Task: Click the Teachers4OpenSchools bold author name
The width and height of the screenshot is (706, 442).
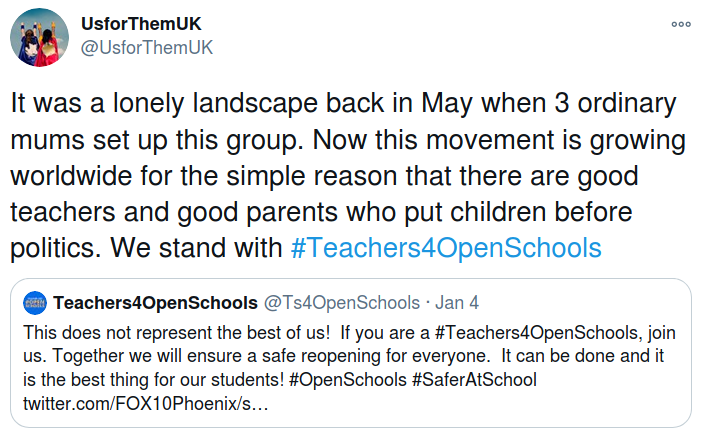Action: point(155,303)
